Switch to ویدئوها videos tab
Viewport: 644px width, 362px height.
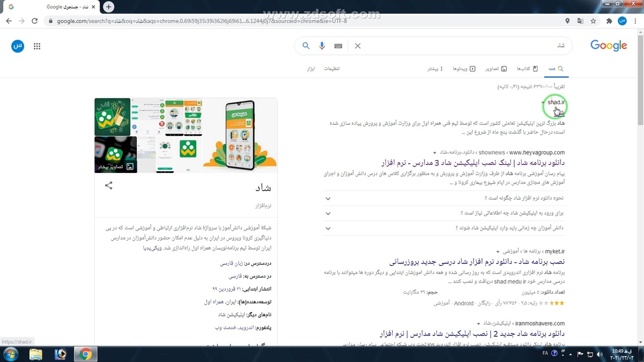click(463, 69)
